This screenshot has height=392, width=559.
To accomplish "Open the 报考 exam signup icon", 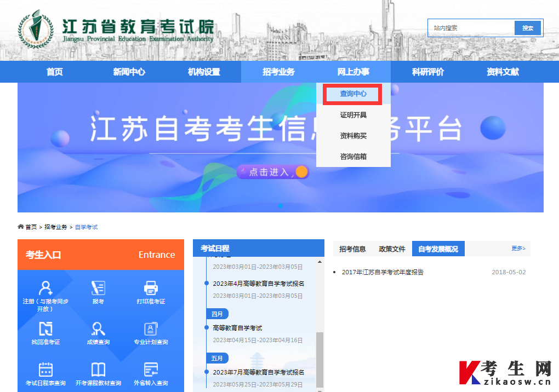I will [x=98, y=288].
